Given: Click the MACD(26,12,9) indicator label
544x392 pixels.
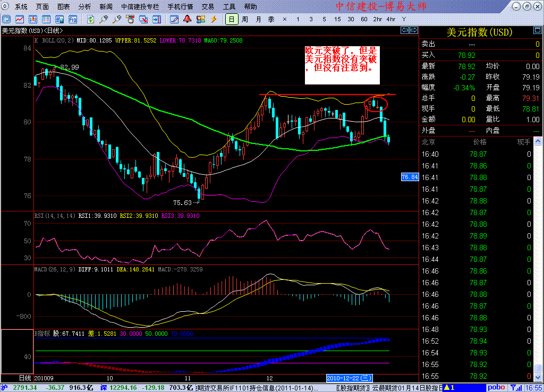Looking at the screenshot, I should pyautogui.click(x=55, y=269).
